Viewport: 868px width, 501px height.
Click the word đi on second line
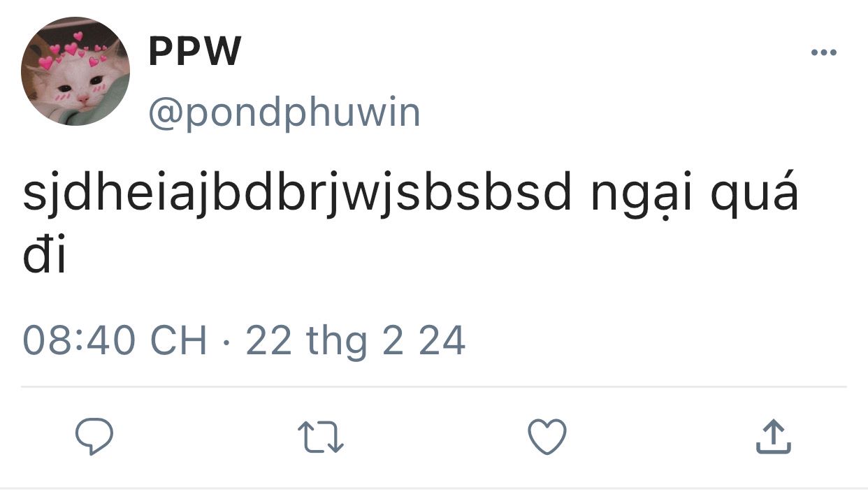pyautogui.click(x=45, y=256)
